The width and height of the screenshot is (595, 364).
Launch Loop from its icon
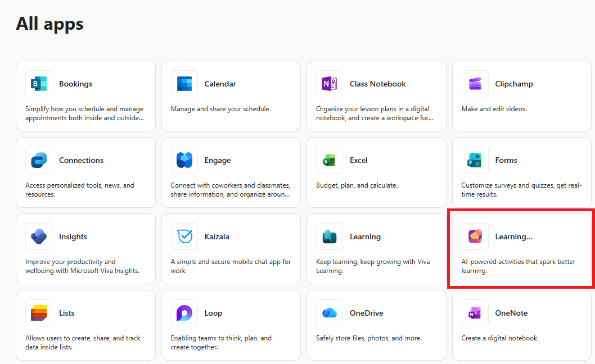click(184, 313)
